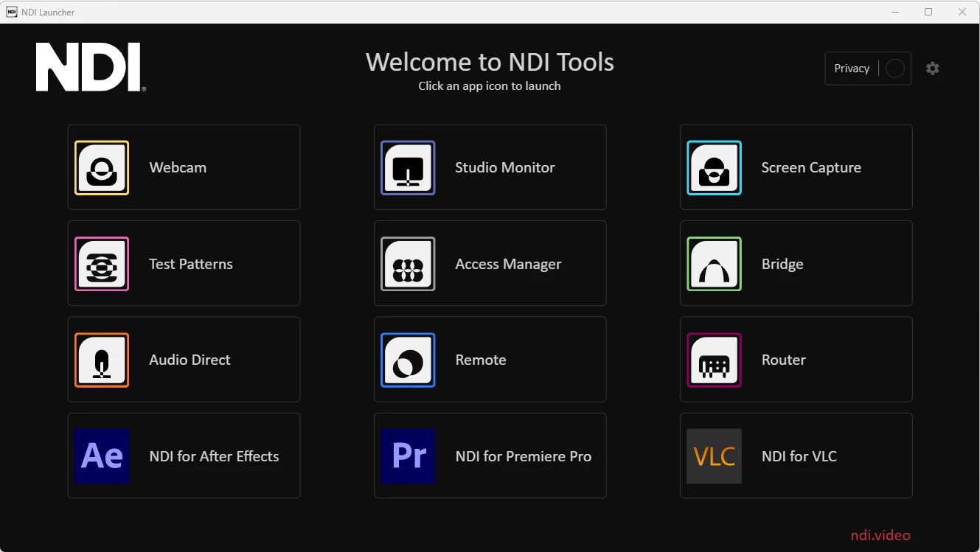Visit the ndi.video link
Viewport: 980px width, 552px height.
click(x=880, y=535)
